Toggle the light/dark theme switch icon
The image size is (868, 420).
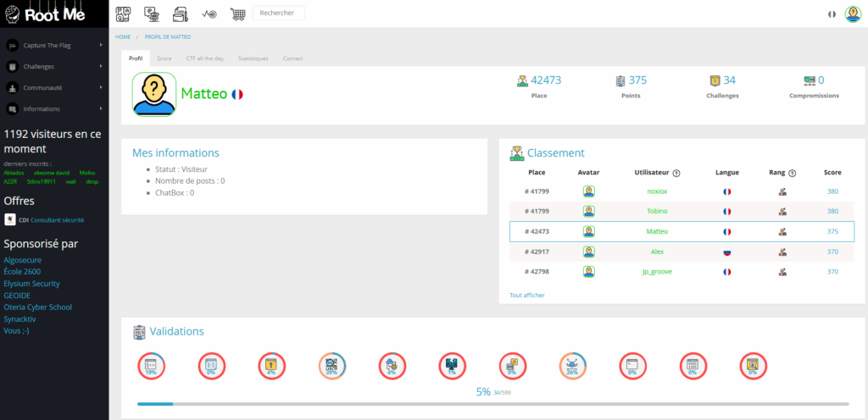coord(831,14)
